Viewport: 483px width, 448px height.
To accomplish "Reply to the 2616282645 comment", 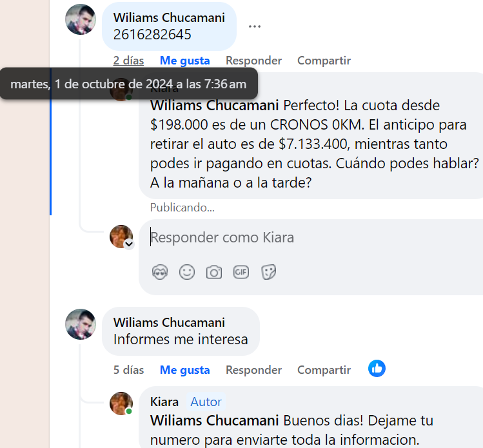I will (254, 61).
